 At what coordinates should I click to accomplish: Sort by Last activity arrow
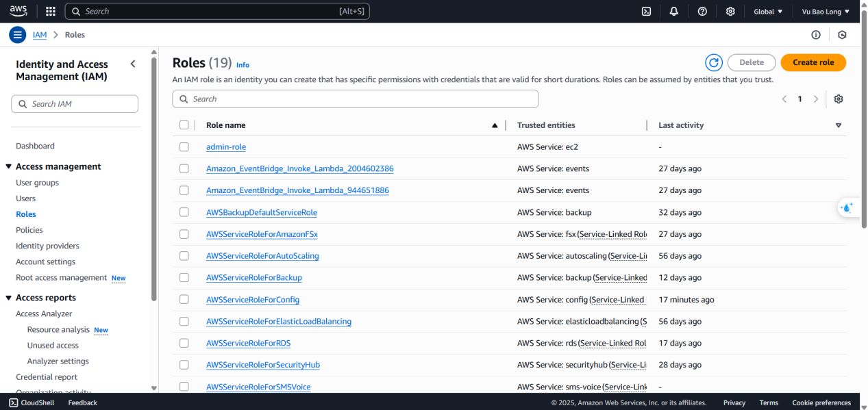pyautogui.click(x=839, y=125)
